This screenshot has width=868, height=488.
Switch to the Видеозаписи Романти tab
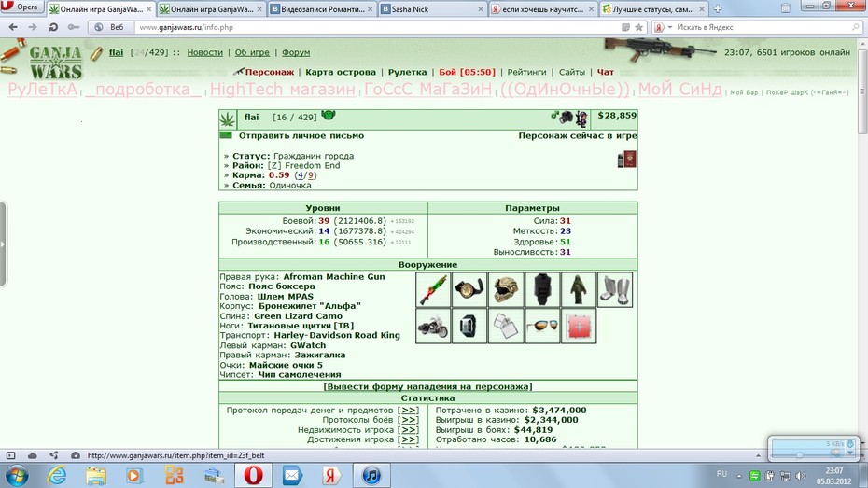[x=322, y=9]
